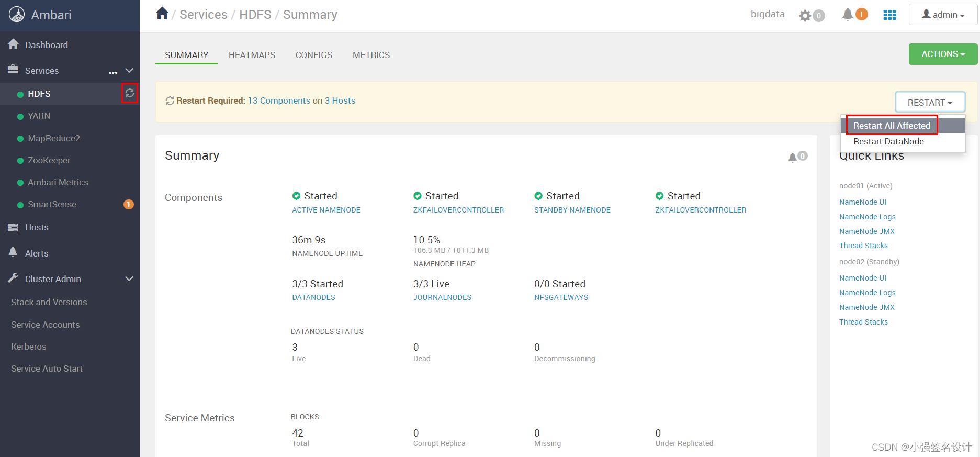Click the Dashboard home icon in sidebar
This screenshot has width=980, height=457.
tap(14, 44)
